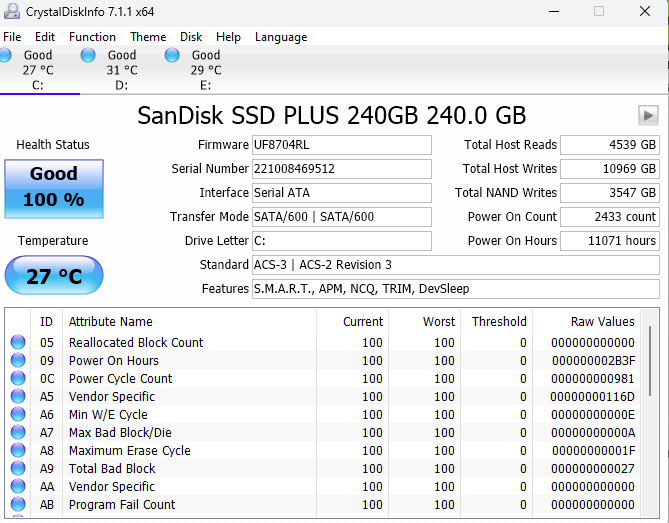669x523 pixels.
Task: Open the File menu
Action: (x=12, y=37)
